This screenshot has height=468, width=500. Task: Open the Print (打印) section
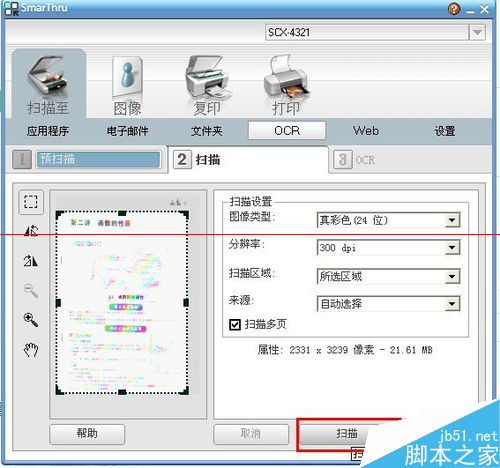point(287,86)
